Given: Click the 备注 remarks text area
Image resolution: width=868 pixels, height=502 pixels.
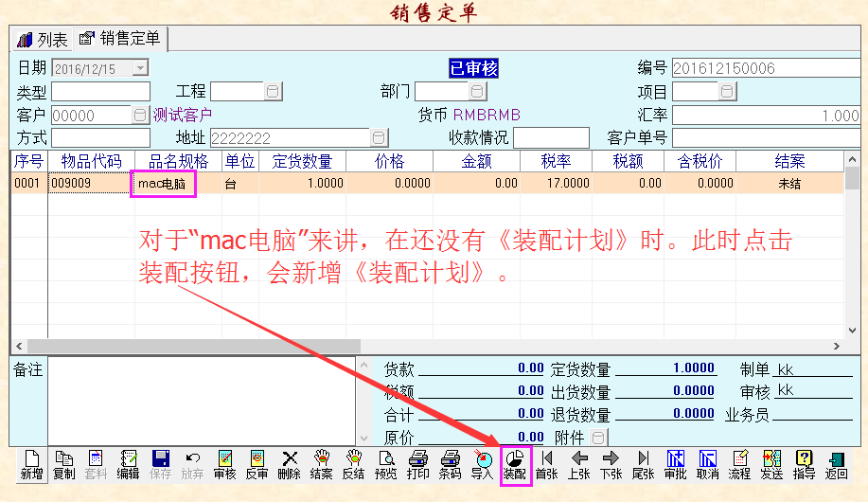Looking at the screenshot, I should (202, 402).
